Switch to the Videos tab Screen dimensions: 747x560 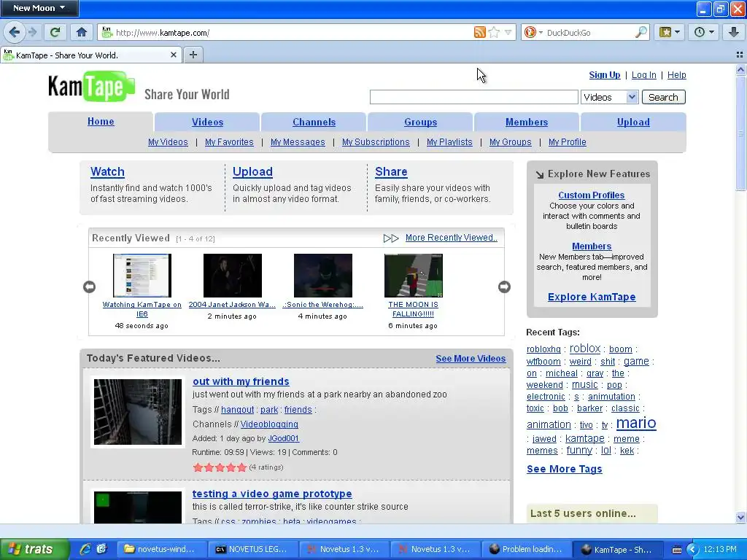(207, 122)
